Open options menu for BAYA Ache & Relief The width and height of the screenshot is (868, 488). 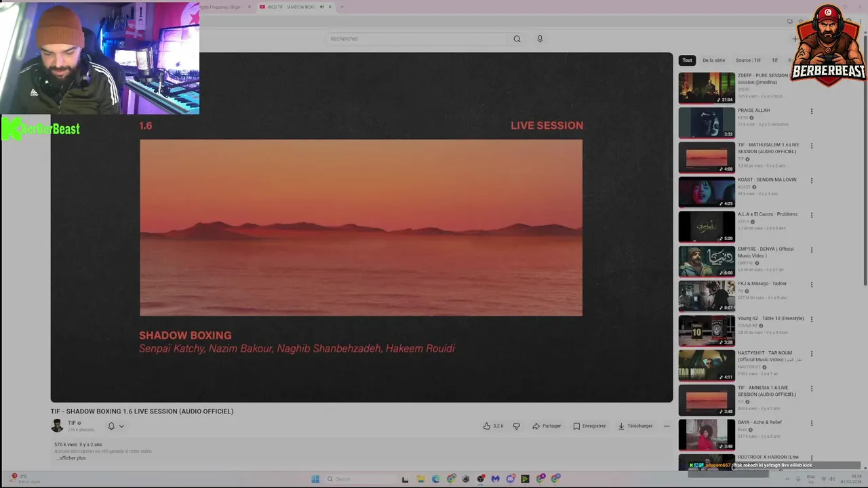point(811,424)
